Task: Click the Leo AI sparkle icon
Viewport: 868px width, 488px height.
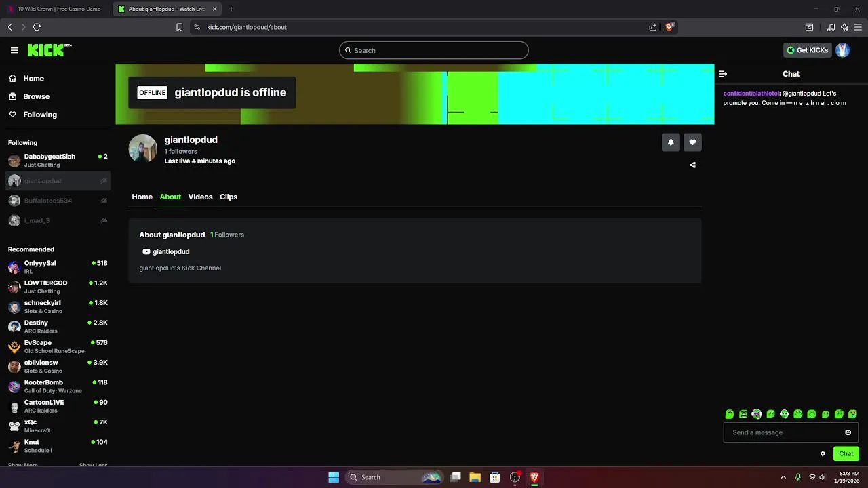Action: click(x=844, y=27)
